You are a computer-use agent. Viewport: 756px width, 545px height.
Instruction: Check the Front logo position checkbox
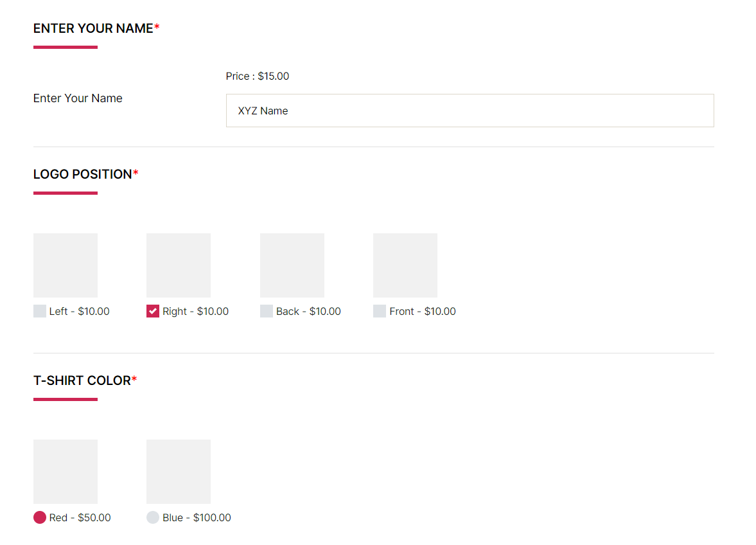(380, 312)
